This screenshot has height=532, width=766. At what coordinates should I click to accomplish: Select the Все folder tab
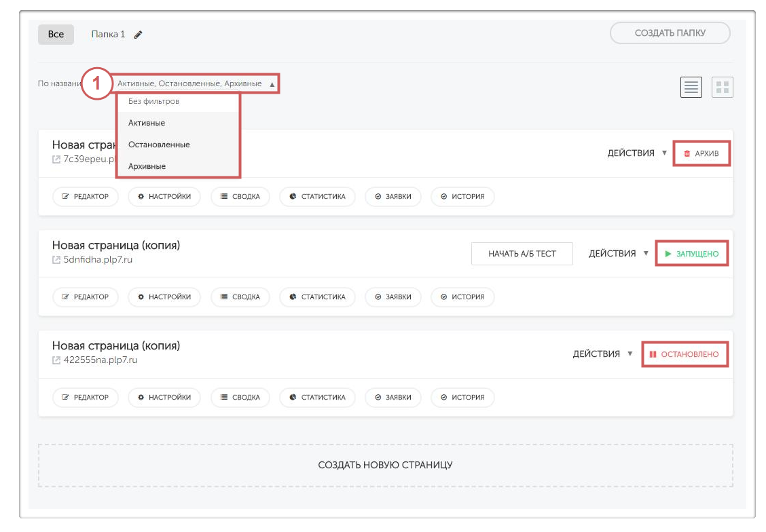click(56, 35)
